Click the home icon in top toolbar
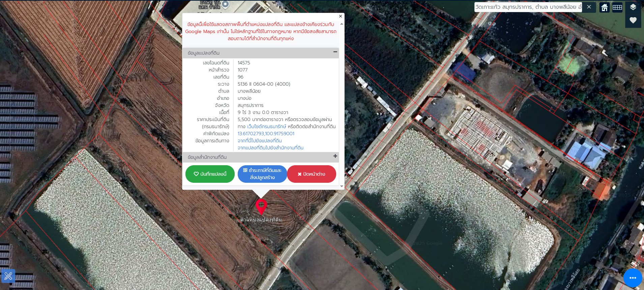 pos(604,7)
